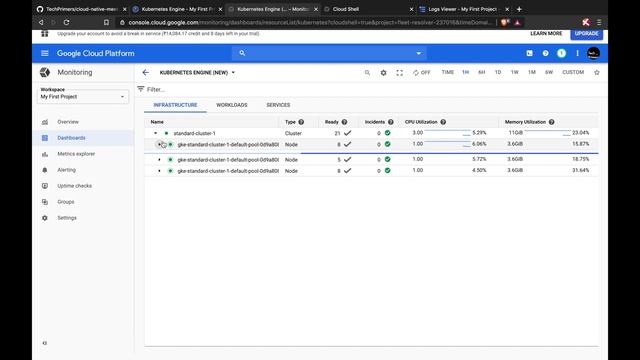The width and height of the screenshot is (640, 360).
Task: Click the dashboard search magnifier icon
Action: [367, 72]
